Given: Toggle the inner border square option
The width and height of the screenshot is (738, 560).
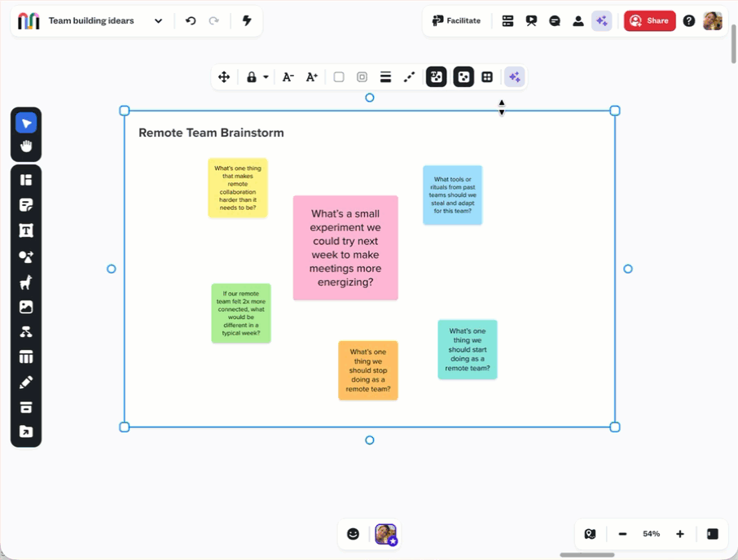Looking at the screenshot, I should coord(362,77).
